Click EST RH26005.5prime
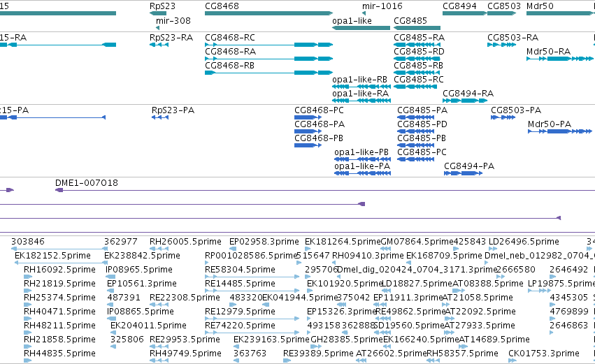 185,242
